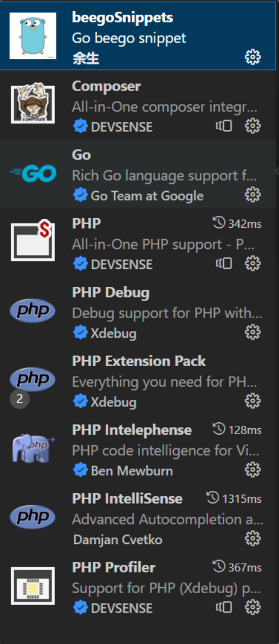
Task: Click the Ben Mewburn publisher name
Action: [132, 471]
